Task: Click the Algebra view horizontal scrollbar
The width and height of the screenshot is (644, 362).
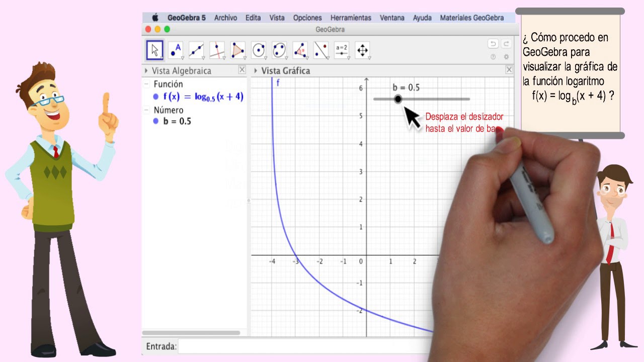Action: coord(191,333)
